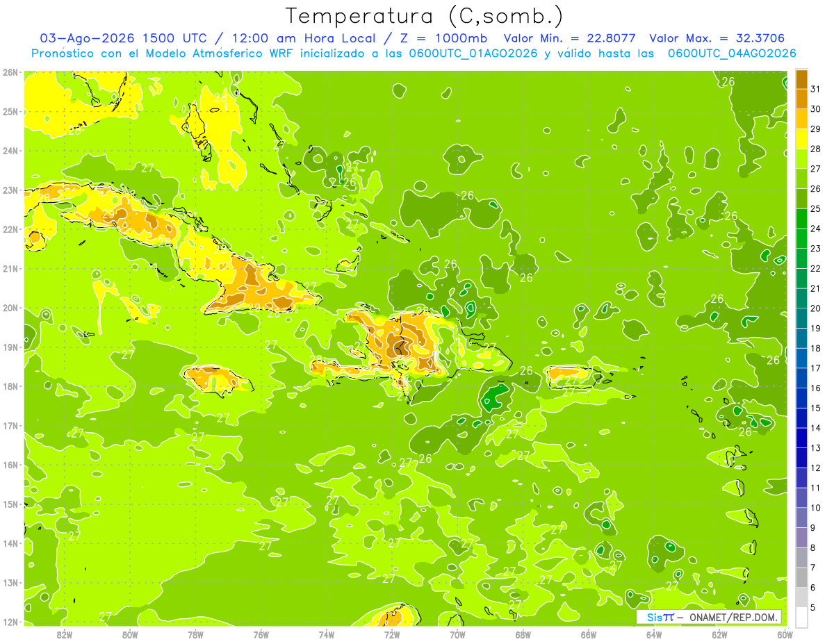This screenshot has width=834, height=644.
Task: Click the 15N latitude axis label
Action: (x=10, y=504)
